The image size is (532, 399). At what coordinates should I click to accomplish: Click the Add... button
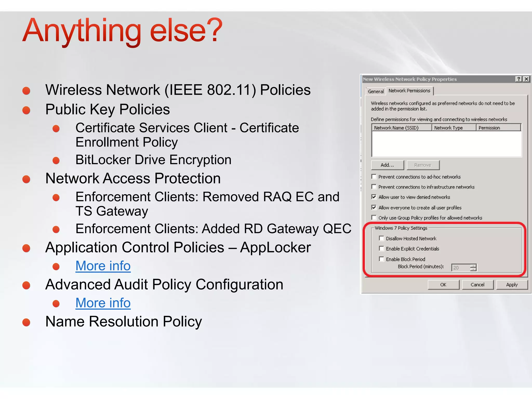[x=387, y=165]
